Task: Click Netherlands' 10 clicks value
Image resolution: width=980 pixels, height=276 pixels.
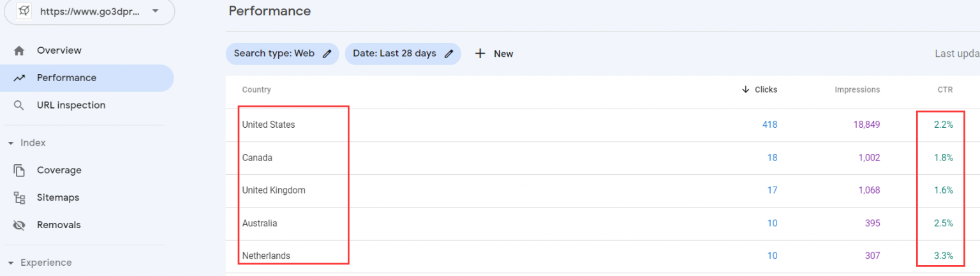Action: tap(772, 256)
